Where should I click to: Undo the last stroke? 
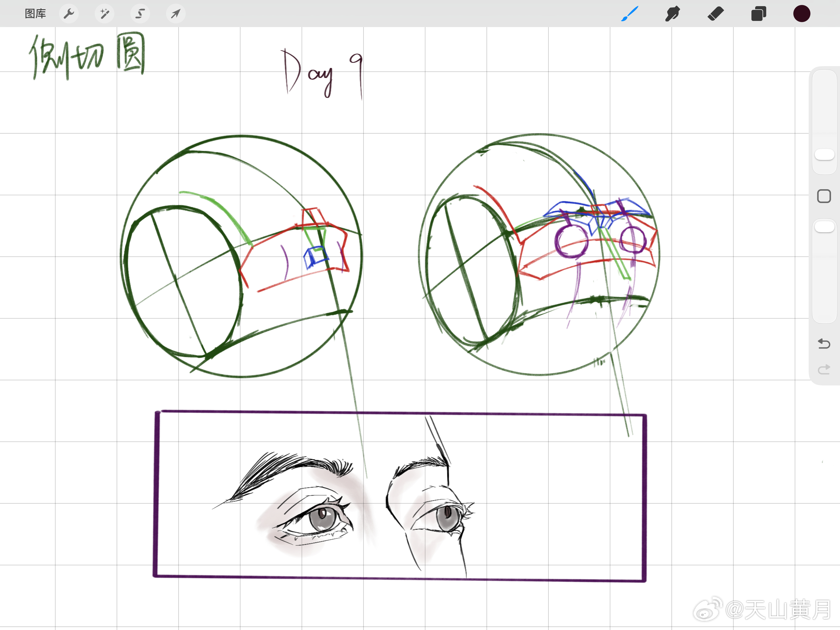824,344
